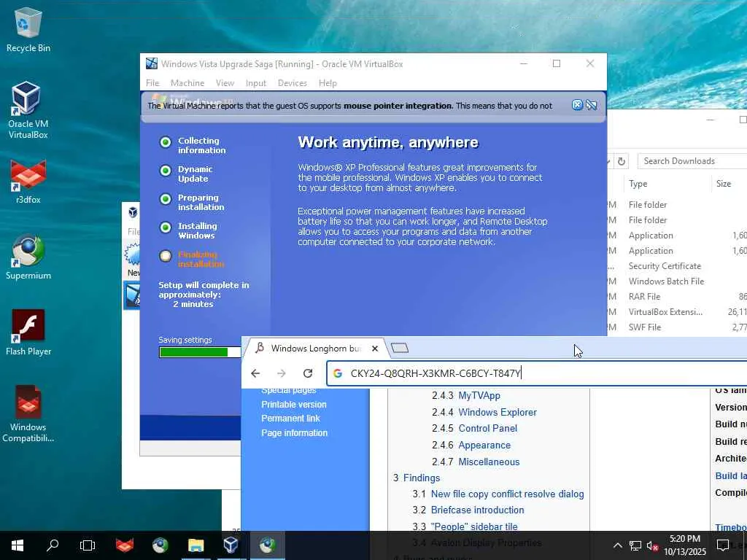The width and height of the screenshot is (747, 560).
Task: Click the green Saving settings progress bar
Action: [x=200, y=352]
